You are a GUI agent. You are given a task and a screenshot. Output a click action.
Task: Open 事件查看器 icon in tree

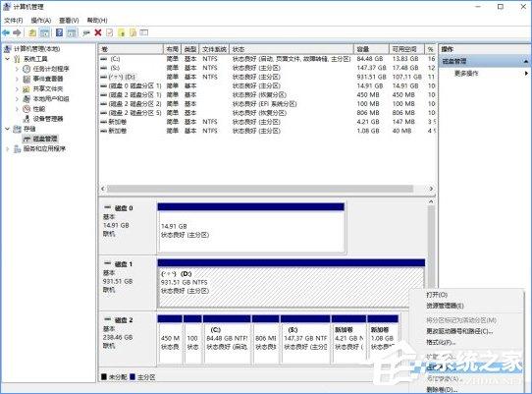click(x=27, y=79)
